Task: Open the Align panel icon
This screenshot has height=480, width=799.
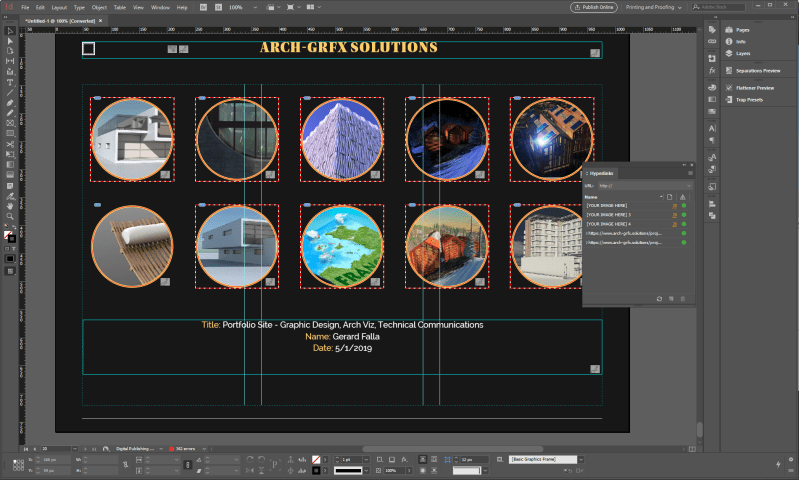Action: (712, 204)
